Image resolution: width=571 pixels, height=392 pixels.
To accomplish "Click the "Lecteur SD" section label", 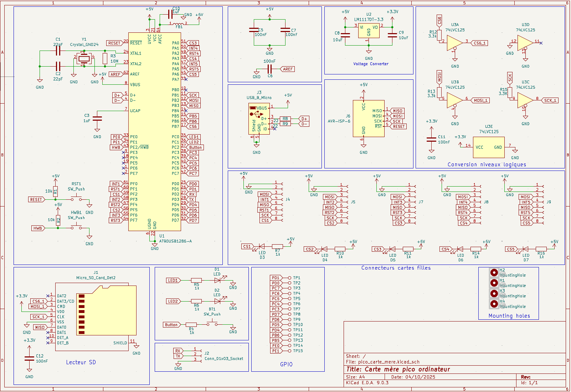I will tap(81, 362).
